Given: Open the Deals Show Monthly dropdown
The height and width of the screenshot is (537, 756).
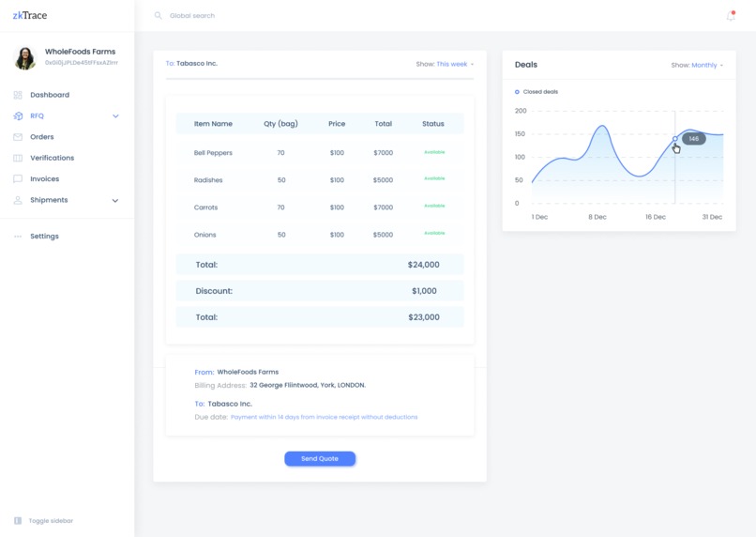Looking at the screenshot, I should (x=697, y=65).
